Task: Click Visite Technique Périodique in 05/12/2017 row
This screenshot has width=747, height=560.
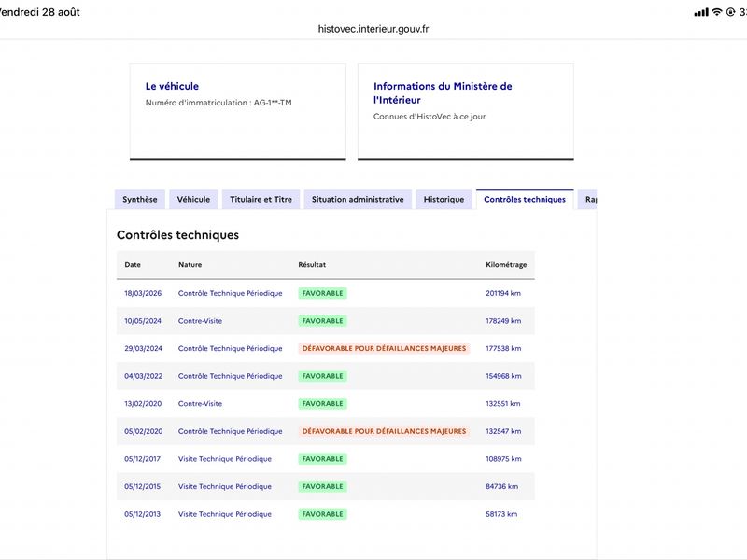Action: click(225, 459)
